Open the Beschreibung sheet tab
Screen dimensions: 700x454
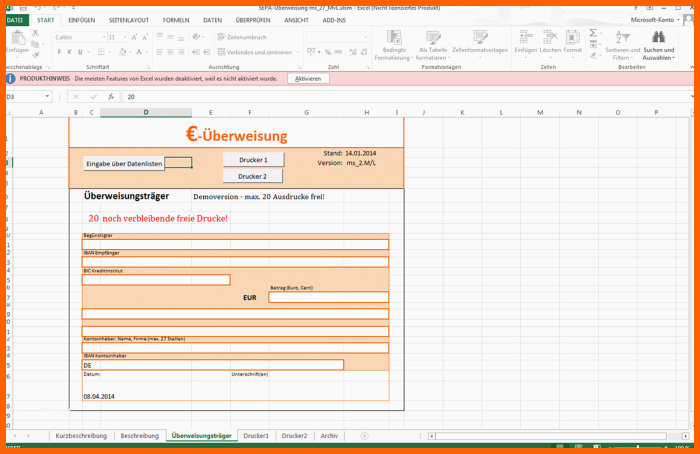(140, 436)
